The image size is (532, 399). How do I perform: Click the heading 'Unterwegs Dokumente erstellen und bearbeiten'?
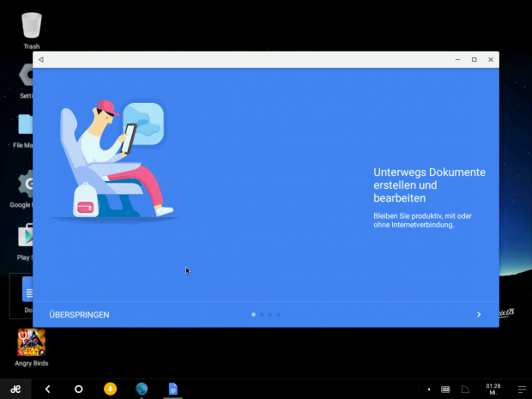(x=429, y=184)
